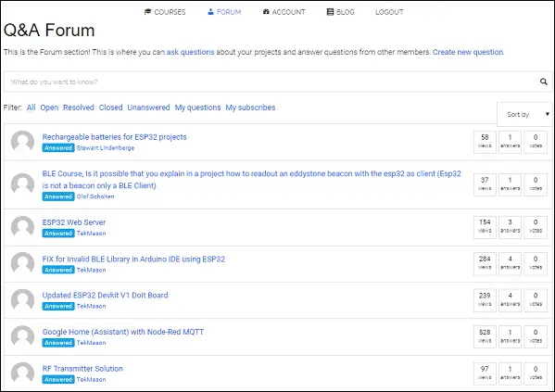Image resolution: width=555 pixels, height=392 pixels.
Task: Open the Create new question link
Action: click(468, 52)
